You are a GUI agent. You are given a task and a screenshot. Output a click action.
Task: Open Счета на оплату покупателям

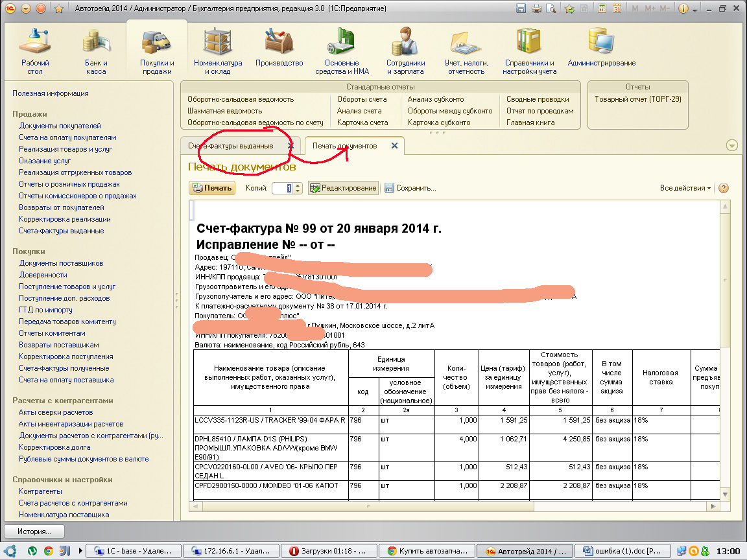tap(67, 137)
